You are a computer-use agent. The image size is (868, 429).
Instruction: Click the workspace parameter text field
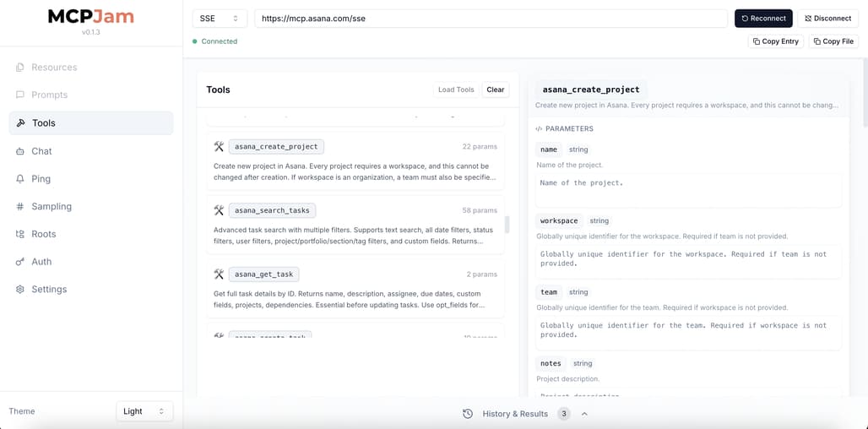[689, 262]
